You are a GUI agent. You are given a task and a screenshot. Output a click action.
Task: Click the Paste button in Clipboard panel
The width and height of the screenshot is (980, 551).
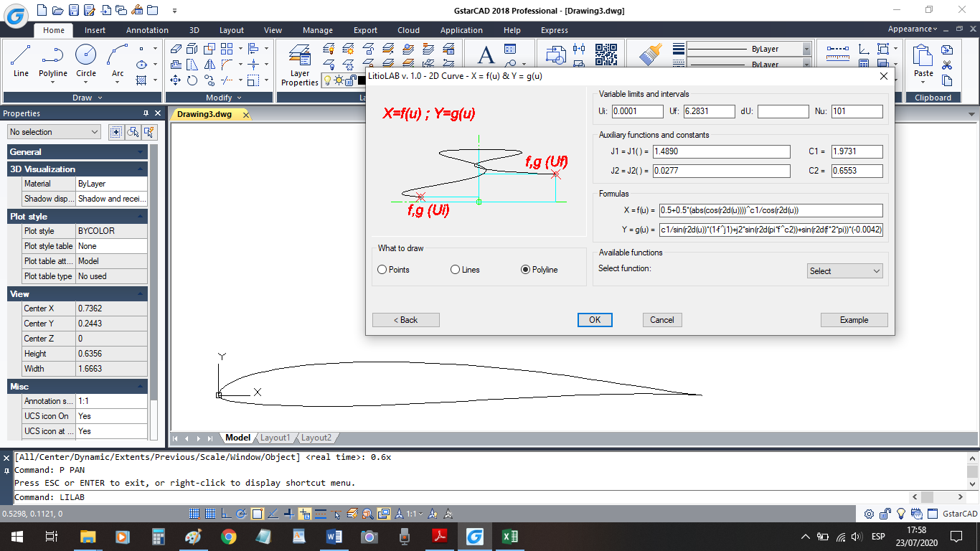coord(923,61)
